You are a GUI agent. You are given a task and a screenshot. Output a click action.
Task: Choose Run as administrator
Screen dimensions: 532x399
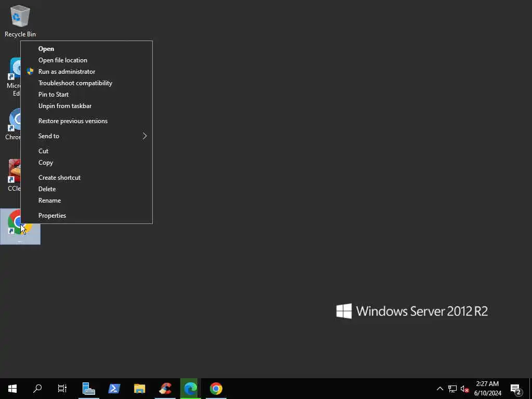tap(87, 72)
